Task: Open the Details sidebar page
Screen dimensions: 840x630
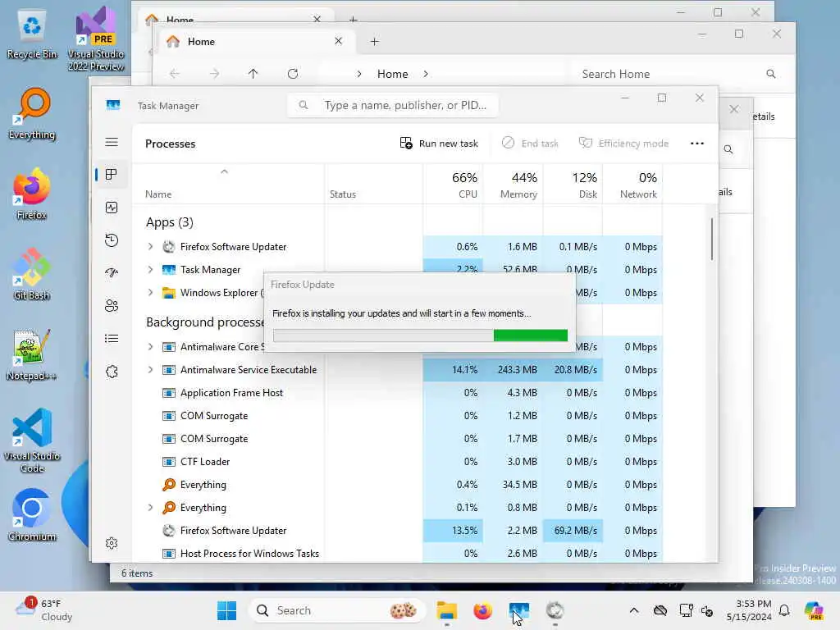Action: (112, 339)
